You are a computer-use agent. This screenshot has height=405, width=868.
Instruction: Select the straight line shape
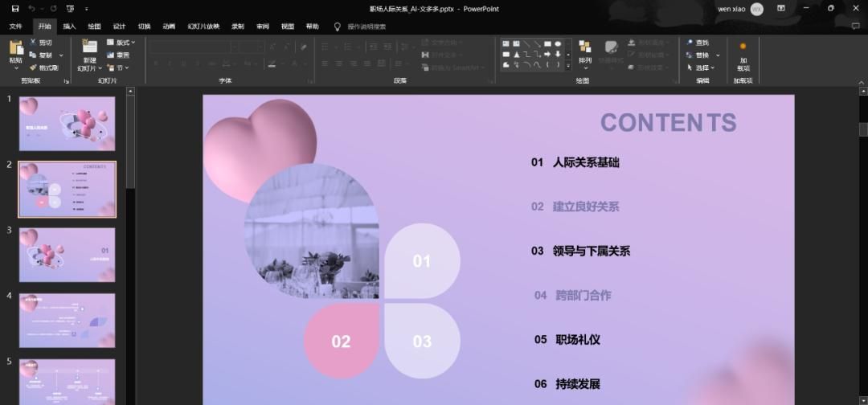tap(526, 43)
